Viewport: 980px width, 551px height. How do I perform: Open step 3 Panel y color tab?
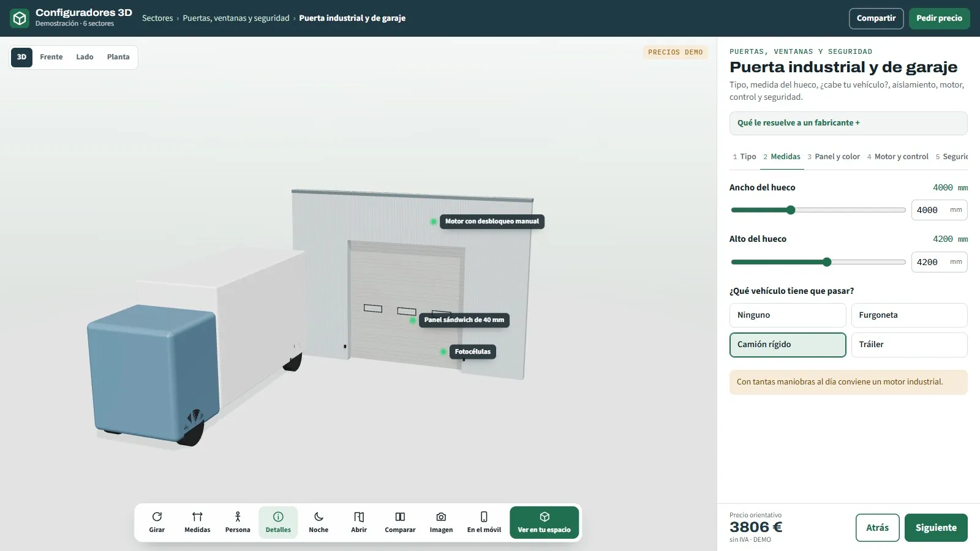point(834,157)
